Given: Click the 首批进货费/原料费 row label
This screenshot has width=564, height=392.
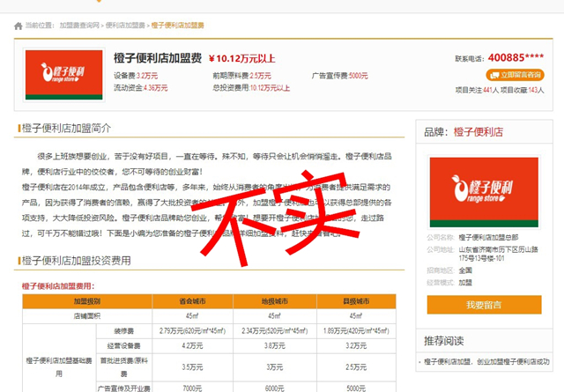Looking at the screenshot, I should coord(124,367).
